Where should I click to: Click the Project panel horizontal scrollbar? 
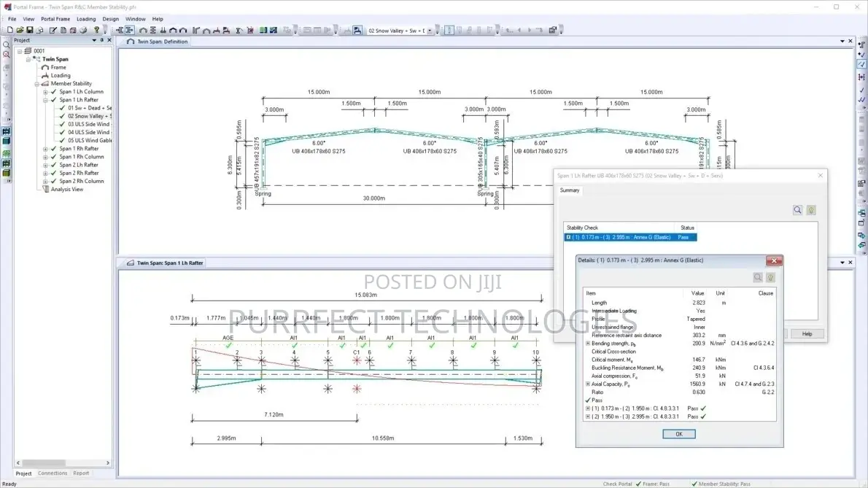44,463
